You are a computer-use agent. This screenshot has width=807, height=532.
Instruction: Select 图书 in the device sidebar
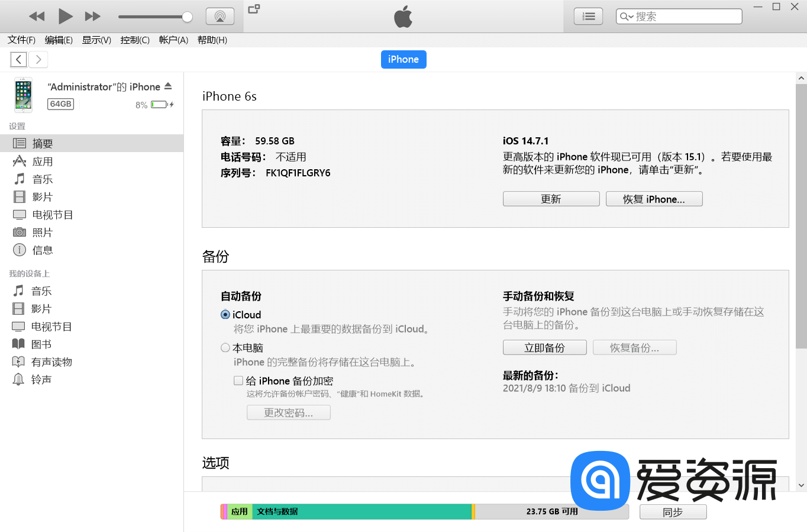[40, 344]
